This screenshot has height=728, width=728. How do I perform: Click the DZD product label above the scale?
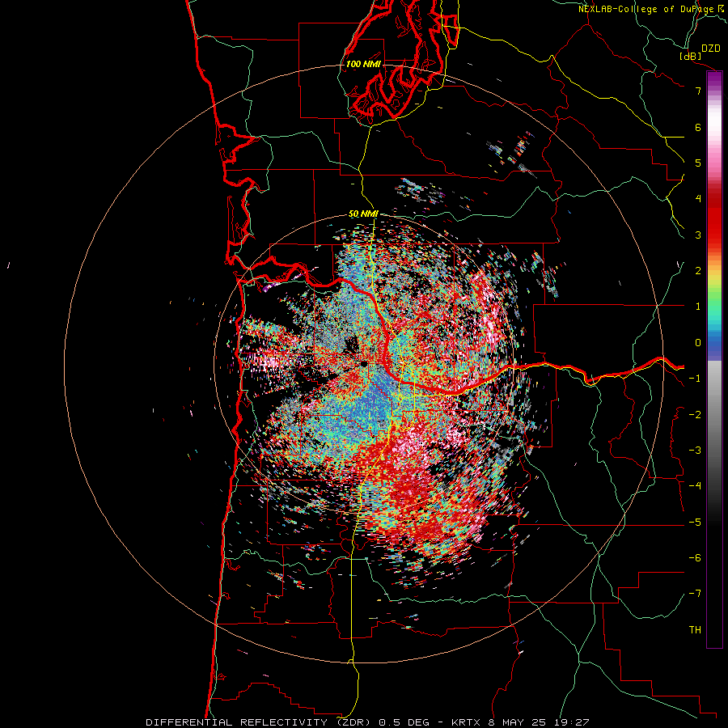[711, 49]
